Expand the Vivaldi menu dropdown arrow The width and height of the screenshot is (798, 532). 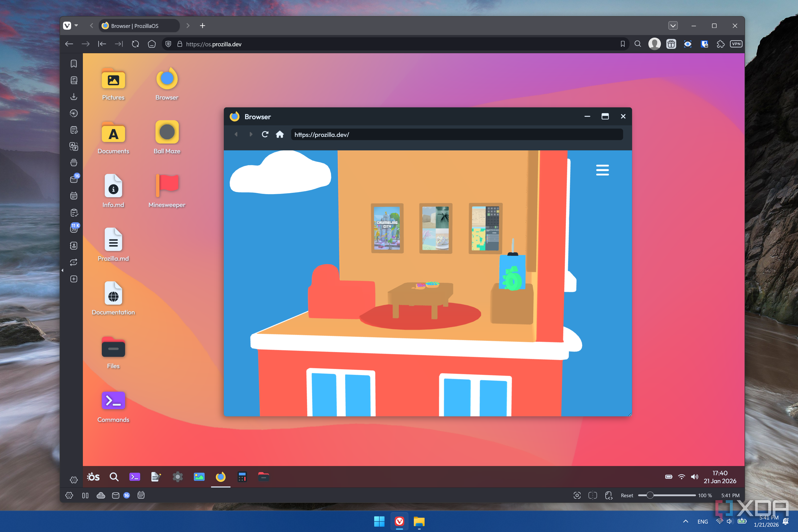point(76,26)
